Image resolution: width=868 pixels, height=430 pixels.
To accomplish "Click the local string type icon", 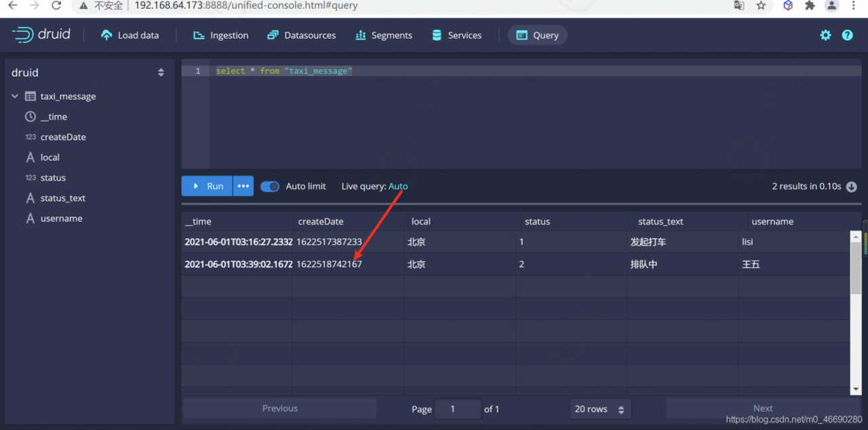I will [x=31, y=157].
